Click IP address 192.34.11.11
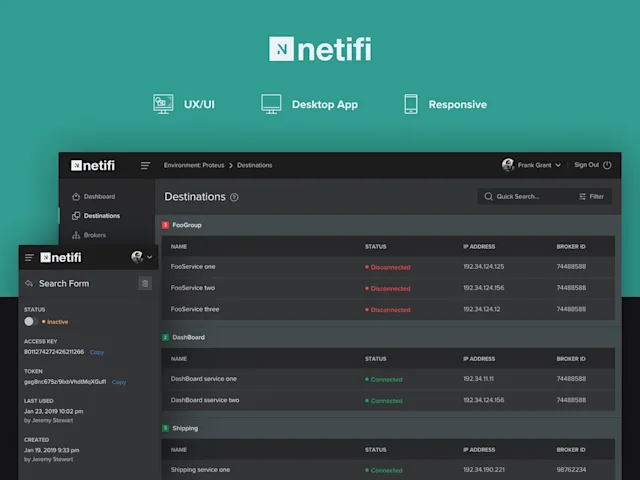640x480 pixels. [x=478, y=379]
